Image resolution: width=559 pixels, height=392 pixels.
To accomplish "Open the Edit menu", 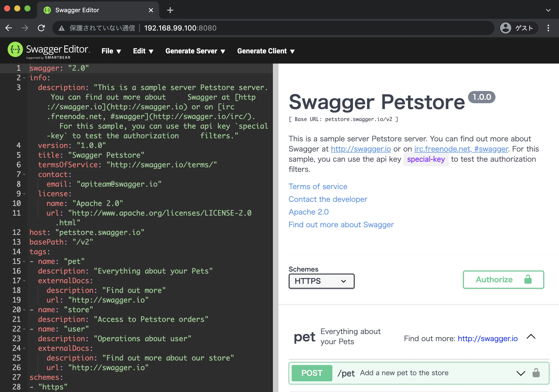I will [x=143, y=51].
